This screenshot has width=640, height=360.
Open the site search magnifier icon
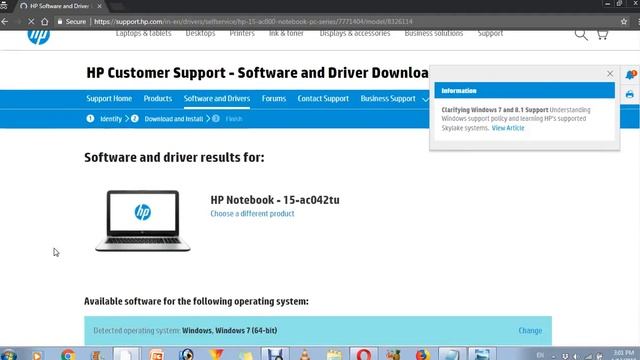581,35
